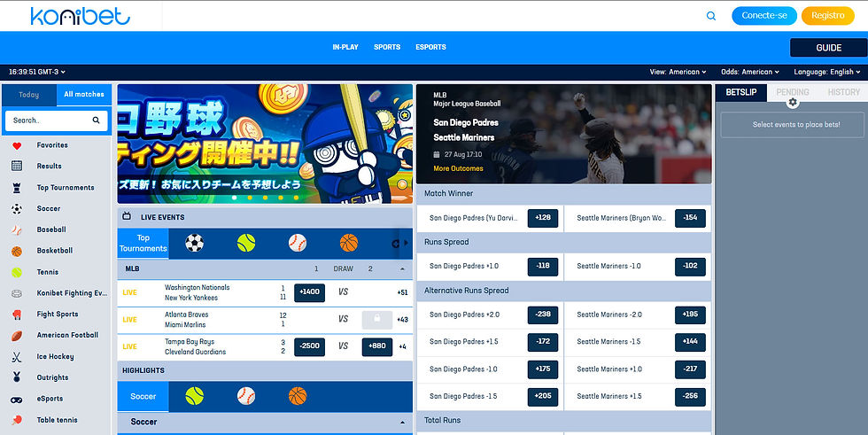Viewport: 868px width, 435px height.
Task: Expand +51 markets for Nationals vs Yankees
Action: [402, 292]
